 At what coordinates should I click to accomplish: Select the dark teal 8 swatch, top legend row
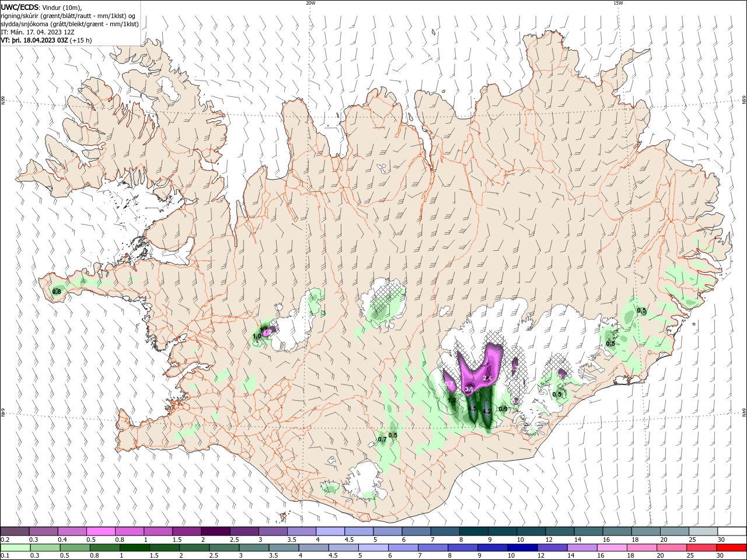pos(474,531)
